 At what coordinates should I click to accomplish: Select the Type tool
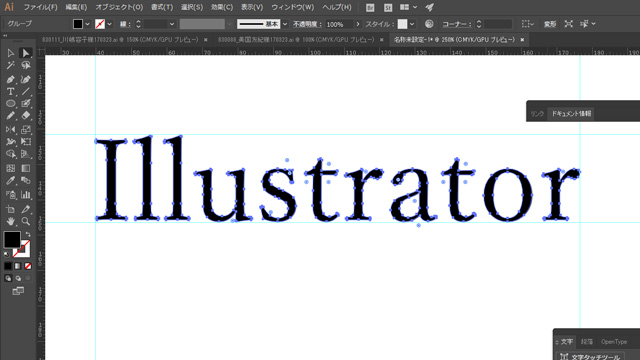coord(11,91)
